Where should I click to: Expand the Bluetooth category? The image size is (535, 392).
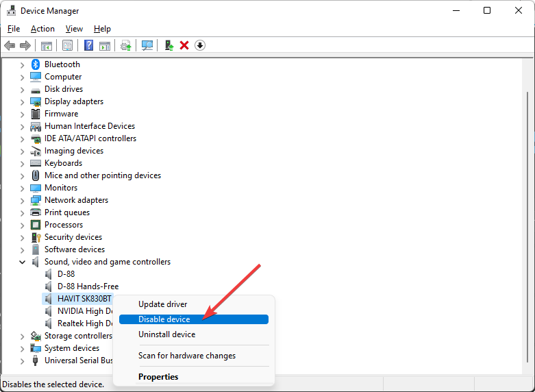22,65
